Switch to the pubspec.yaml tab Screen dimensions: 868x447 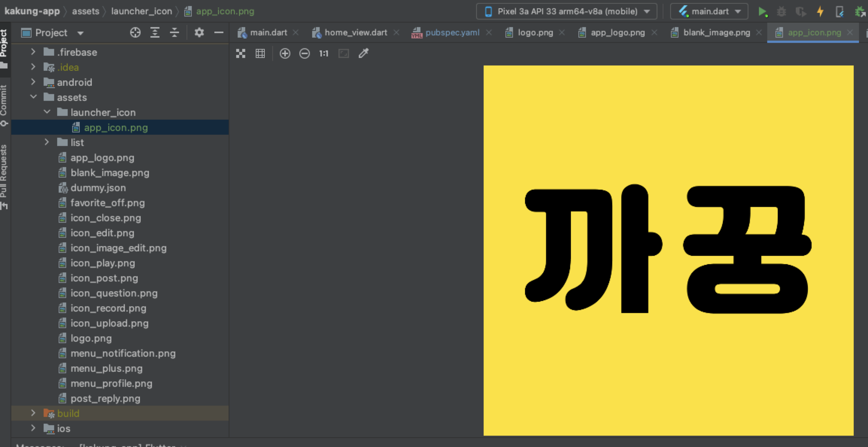pyautogui.click(x=452, y=33)
